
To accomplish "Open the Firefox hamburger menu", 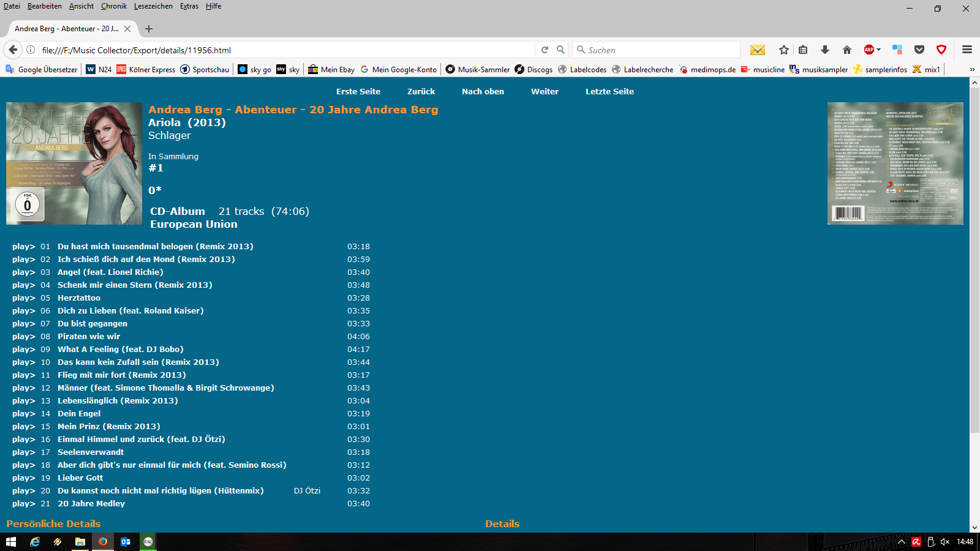I will [x=967, y=50].
